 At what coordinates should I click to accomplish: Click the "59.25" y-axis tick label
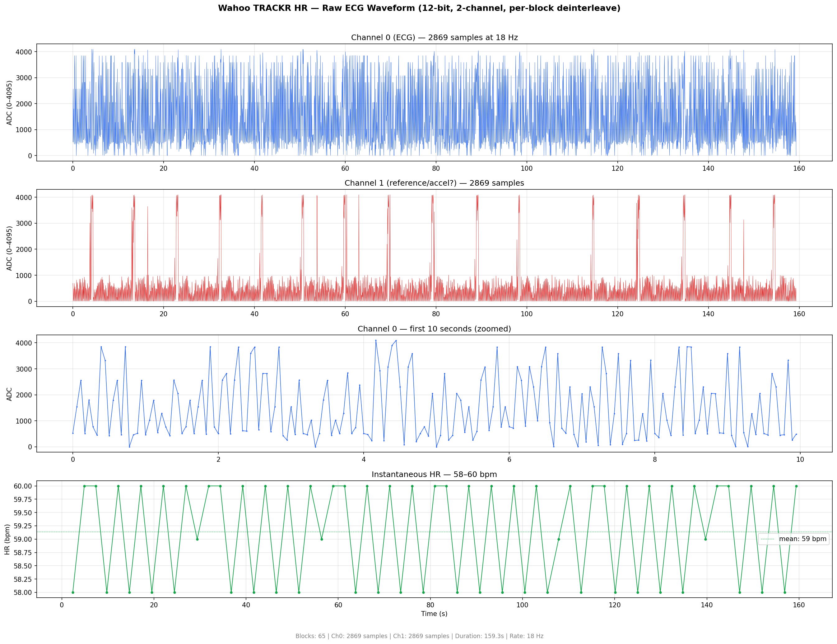tap(24, 526)
